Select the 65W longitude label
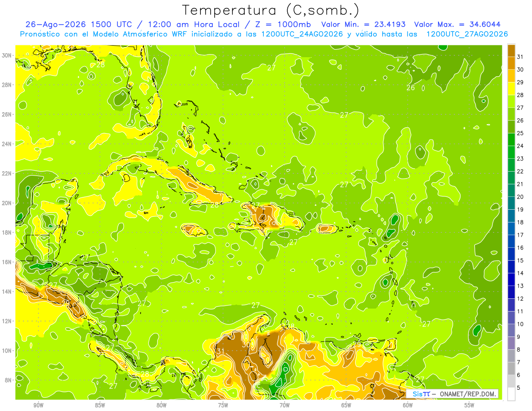 [346, 405]
